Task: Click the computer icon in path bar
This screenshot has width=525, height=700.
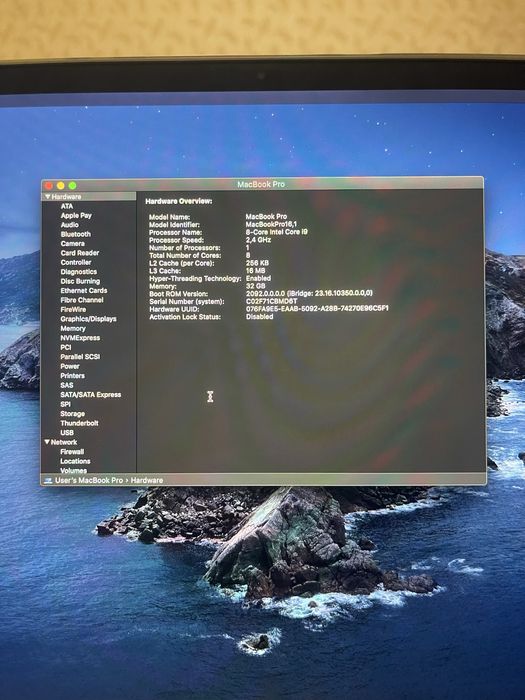Action: (x=48, y=480)
